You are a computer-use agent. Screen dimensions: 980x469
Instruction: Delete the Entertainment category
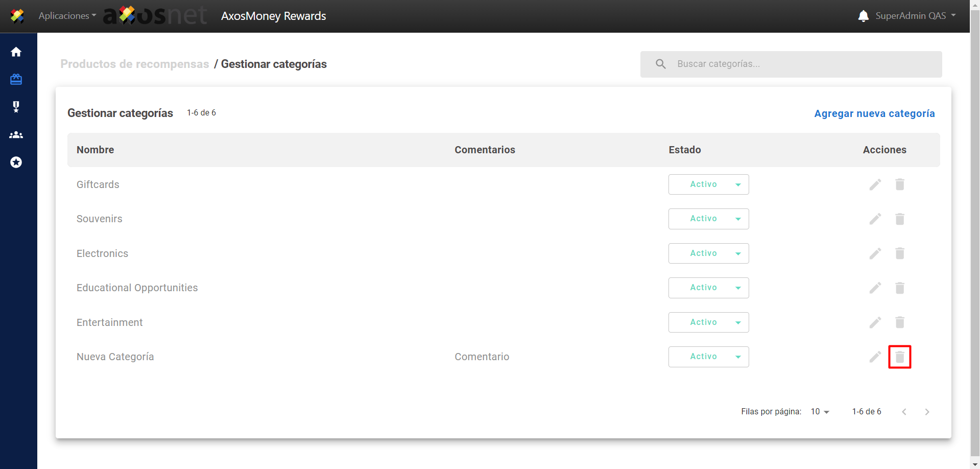pos(899,322)
